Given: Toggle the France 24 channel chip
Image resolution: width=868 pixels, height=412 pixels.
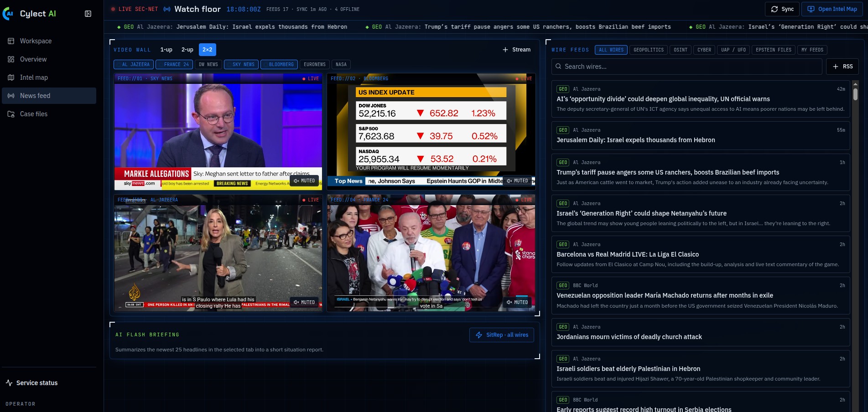Looking at the screenshot, I should 174,64.
